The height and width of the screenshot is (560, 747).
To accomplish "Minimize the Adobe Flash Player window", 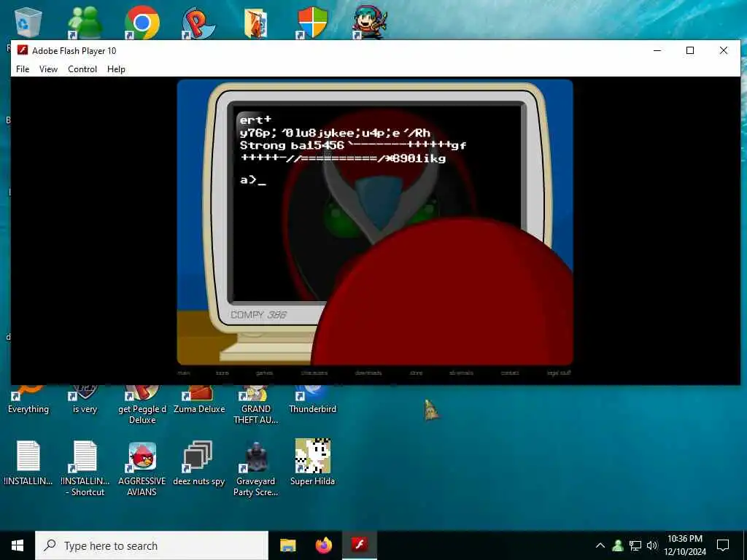I will pyautogui.click(x=657, y=50).
